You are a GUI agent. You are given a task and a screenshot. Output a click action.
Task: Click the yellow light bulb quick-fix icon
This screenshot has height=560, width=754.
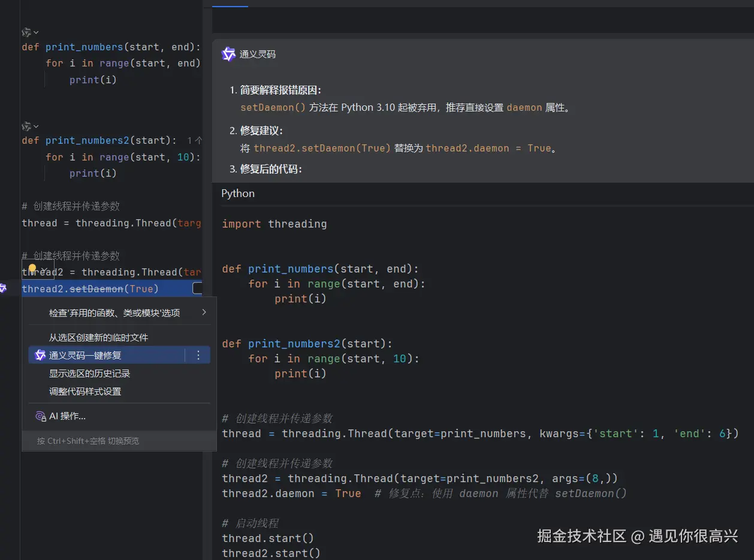[32, 269]
